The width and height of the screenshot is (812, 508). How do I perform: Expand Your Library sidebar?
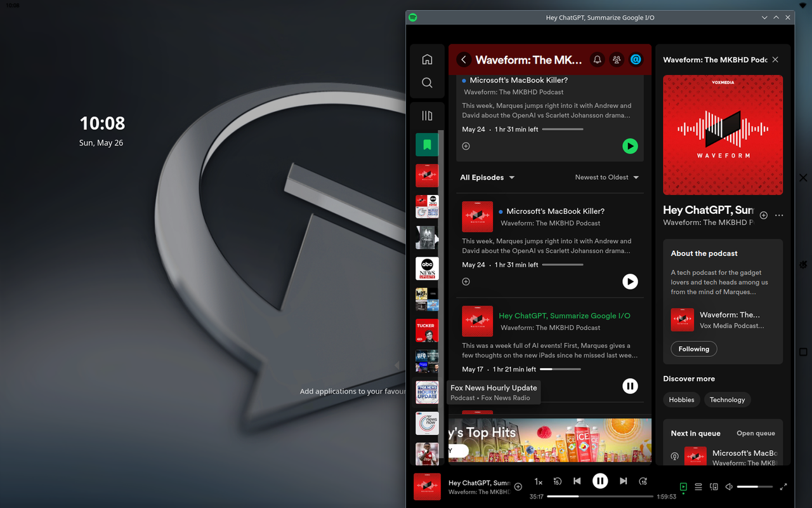(427, 116)
